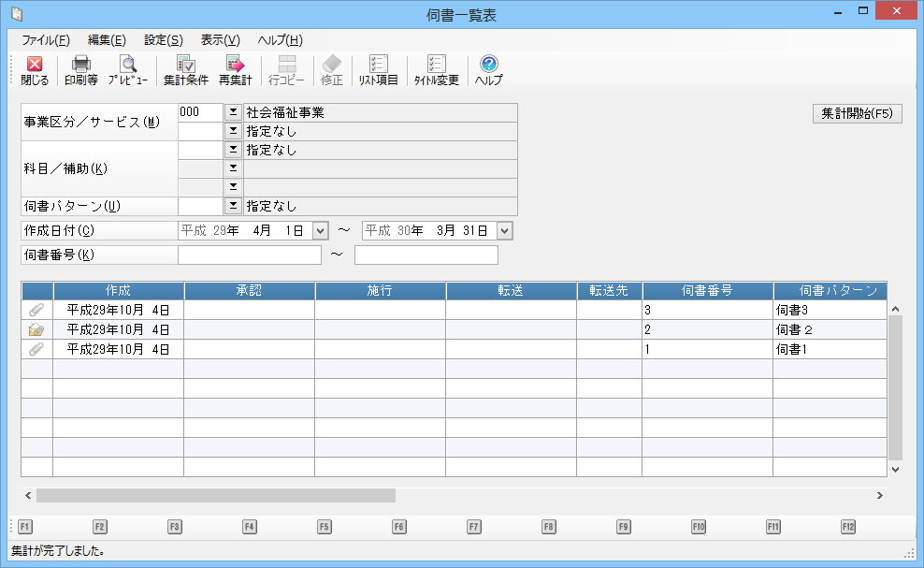Open the end date calendar dropdown
The width and height of the screenshot is (924, 568).
pyautogui.click(x=505, y=230)
